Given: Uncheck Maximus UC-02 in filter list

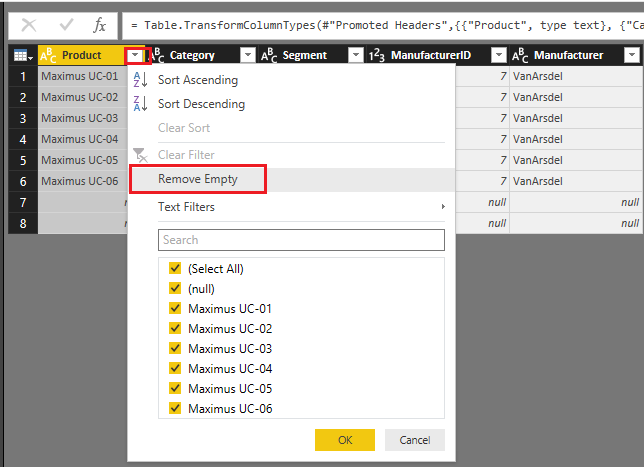Looking at the screenshot, I should click(x=175, y=328).
